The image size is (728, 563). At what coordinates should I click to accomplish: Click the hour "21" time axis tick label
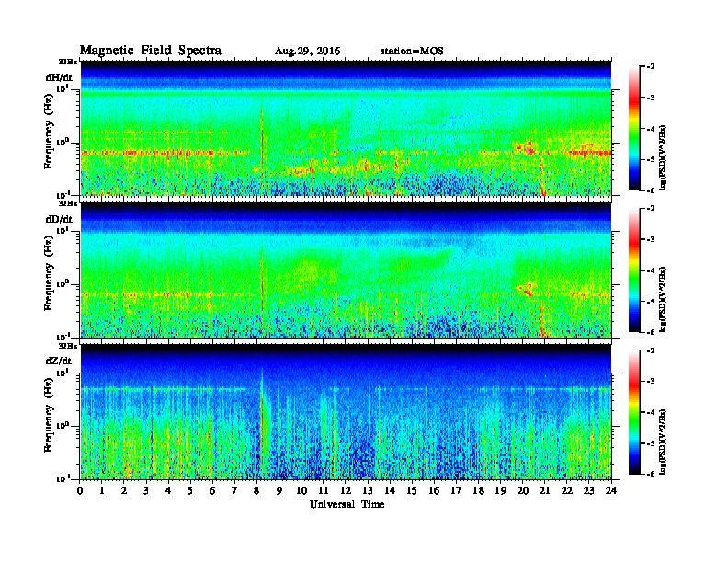click(544, 491)
